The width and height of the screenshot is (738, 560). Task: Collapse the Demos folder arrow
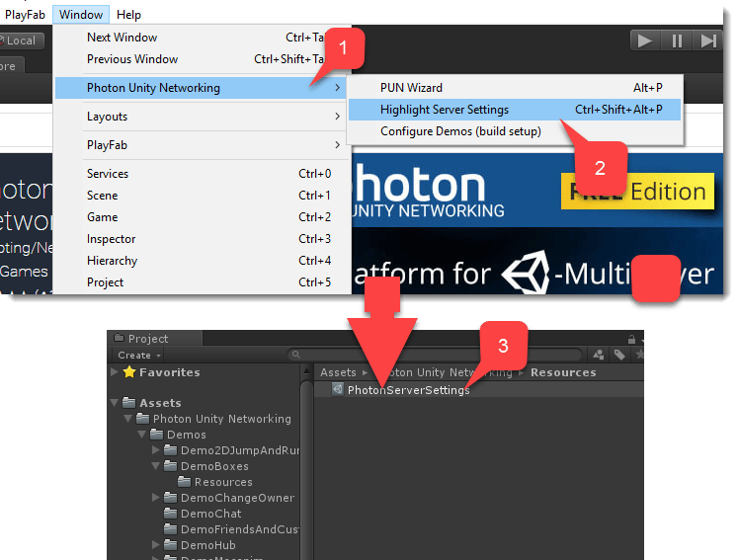(x=142, y=435)
